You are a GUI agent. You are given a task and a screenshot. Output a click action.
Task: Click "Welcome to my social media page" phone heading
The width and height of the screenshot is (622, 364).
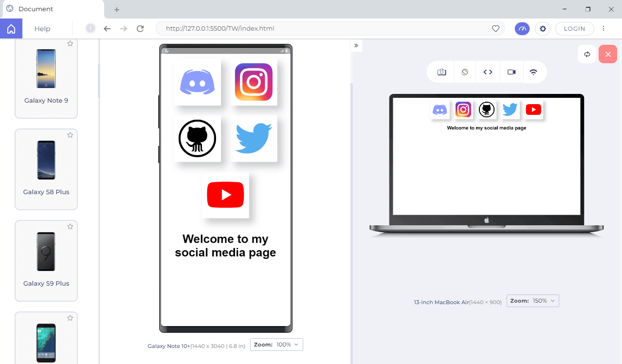[x=225, y=246]
